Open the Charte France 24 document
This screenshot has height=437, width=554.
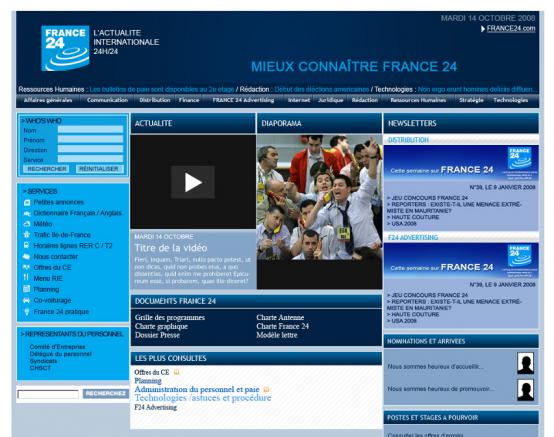(x=283, y=326)
